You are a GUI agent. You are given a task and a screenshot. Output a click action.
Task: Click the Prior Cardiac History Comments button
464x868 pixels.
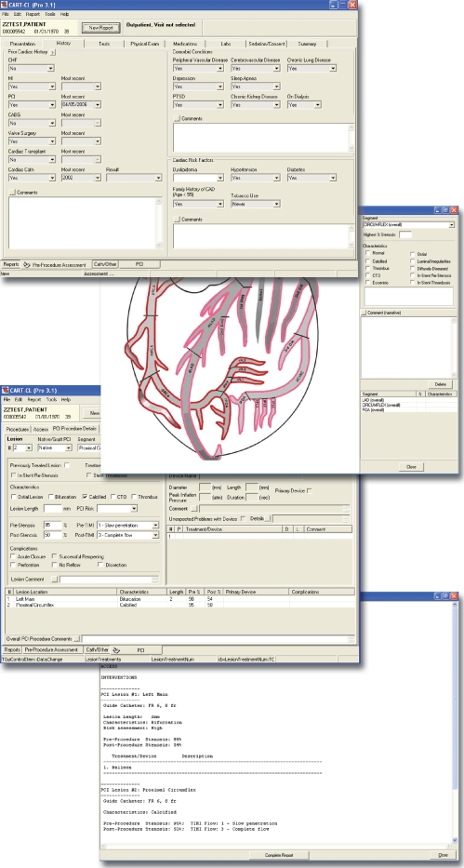coord(13,193)
